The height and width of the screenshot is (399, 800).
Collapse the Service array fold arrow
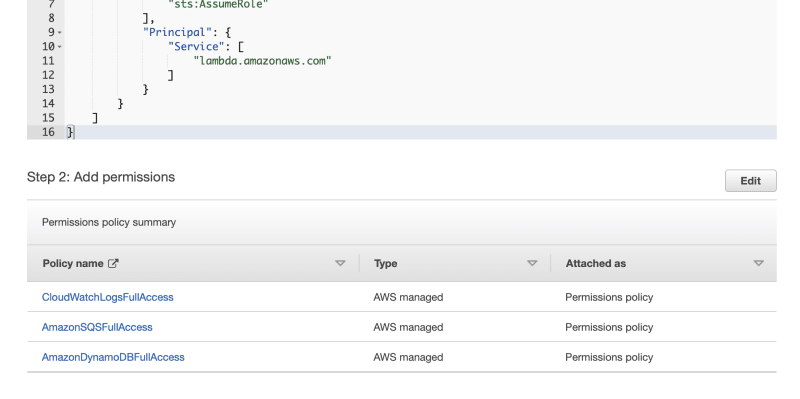[x=60, y=47]
